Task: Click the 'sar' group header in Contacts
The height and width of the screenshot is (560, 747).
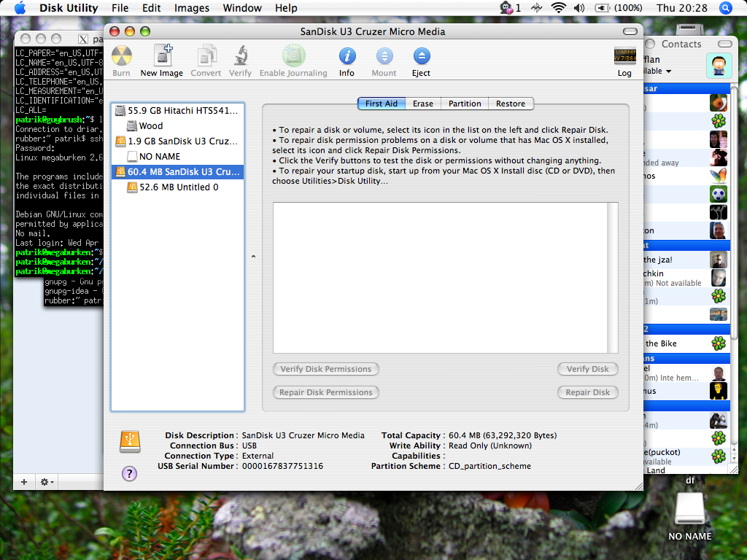Action: point(686,88)
